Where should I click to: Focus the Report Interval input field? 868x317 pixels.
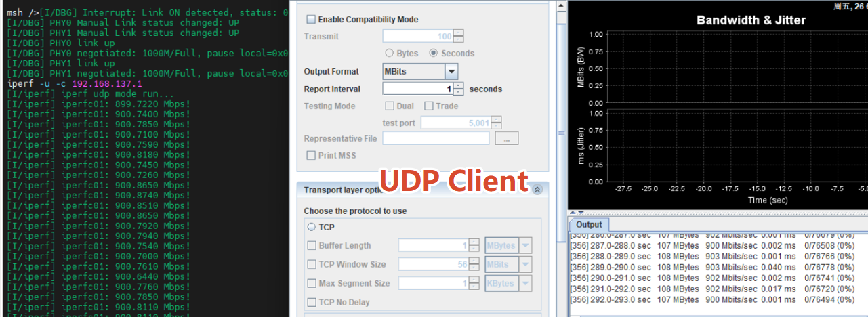point(418,89)
